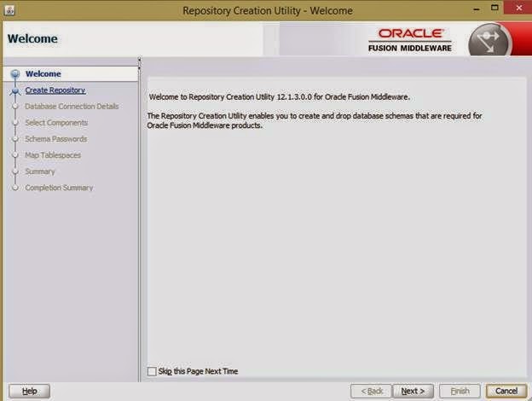Click the Oracle Fusion Middleware logo text
The image size is (532, 401).
410,40
